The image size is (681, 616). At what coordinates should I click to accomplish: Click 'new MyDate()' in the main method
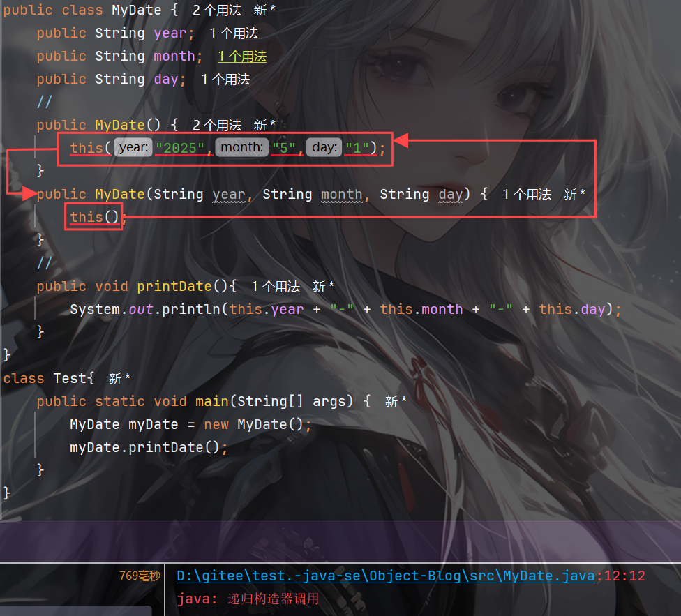[254, 424]
